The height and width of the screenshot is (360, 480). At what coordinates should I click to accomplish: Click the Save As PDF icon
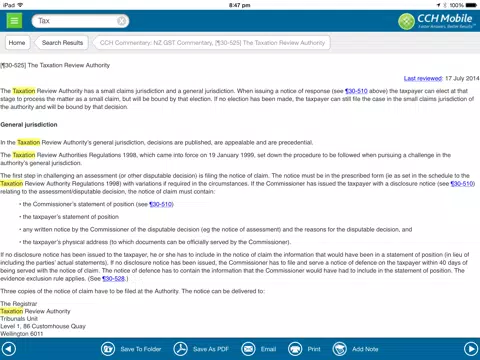[180, 349]
